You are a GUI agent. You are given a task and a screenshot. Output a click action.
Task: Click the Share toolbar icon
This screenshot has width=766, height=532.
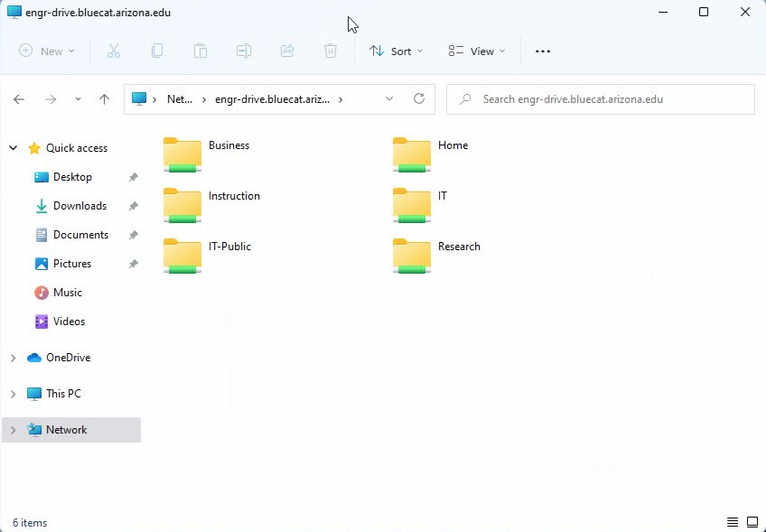[287, 51]
